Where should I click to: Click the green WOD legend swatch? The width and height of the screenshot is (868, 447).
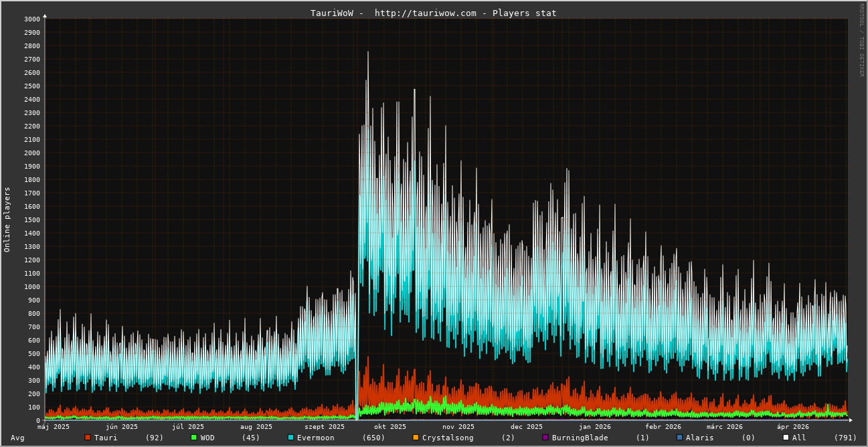194,438
